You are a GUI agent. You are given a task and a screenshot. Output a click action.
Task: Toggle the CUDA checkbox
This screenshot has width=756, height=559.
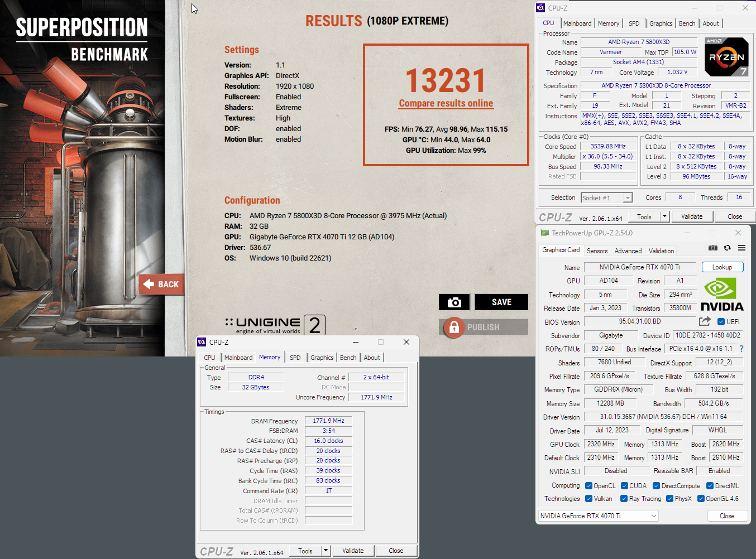pyautogui.click(x=624, y=486)
